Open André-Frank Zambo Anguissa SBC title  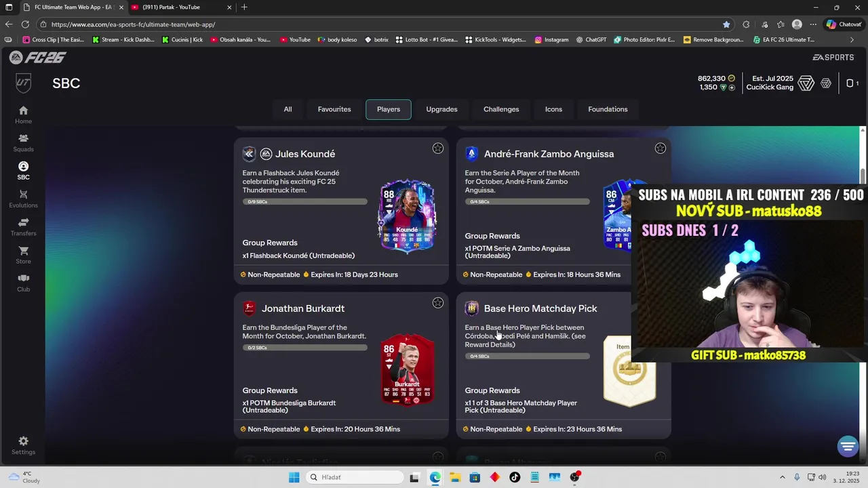click(x=549, y=154)
